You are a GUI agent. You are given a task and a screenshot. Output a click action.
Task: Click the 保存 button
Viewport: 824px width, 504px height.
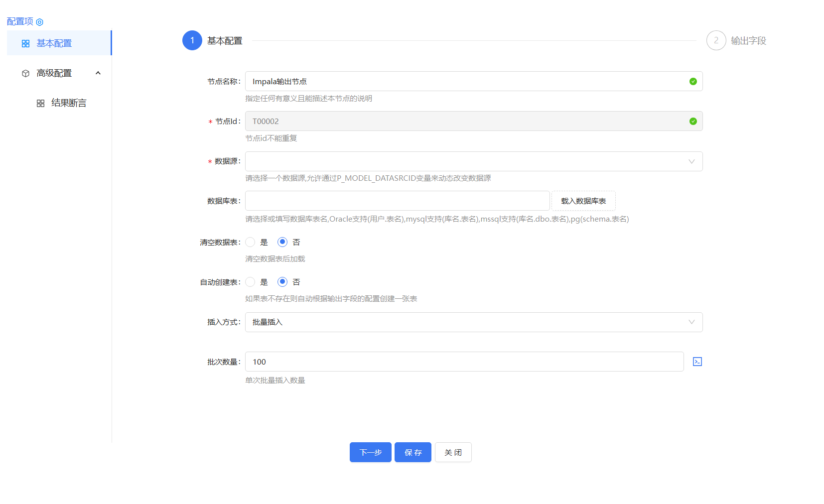(x=412, y=452)
